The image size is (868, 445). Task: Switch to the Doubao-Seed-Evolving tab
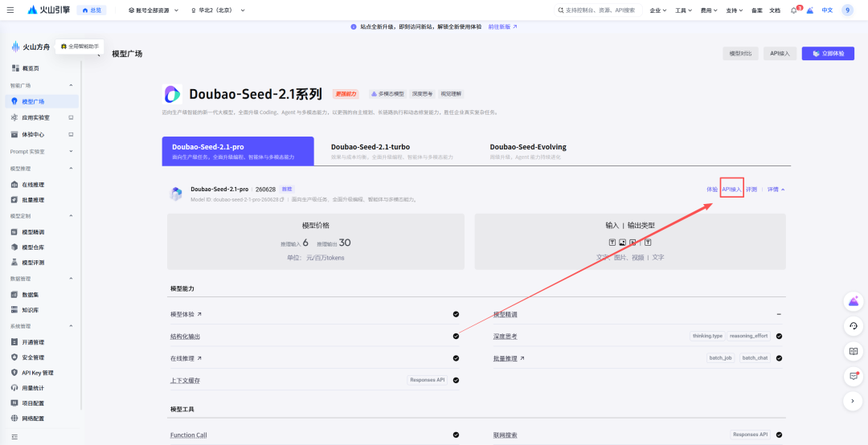tap(527, 151)
